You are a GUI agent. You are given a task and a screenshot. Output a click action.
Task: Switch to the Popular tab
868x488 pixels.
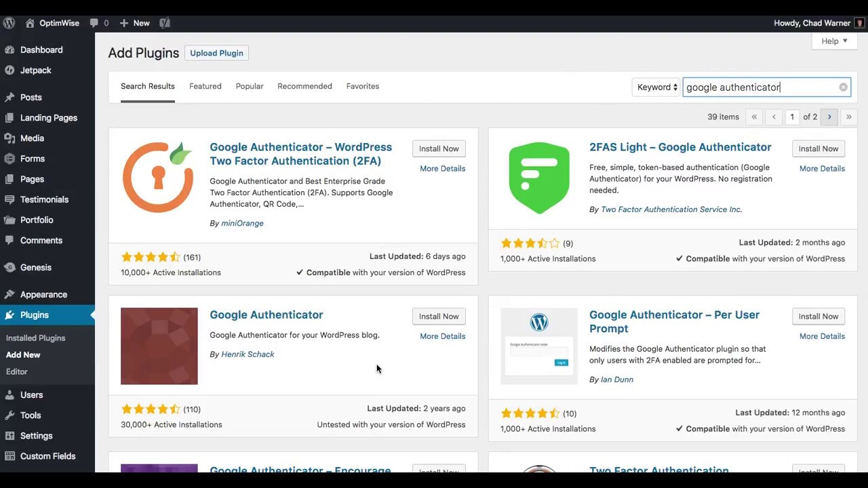tap(250, 87)
